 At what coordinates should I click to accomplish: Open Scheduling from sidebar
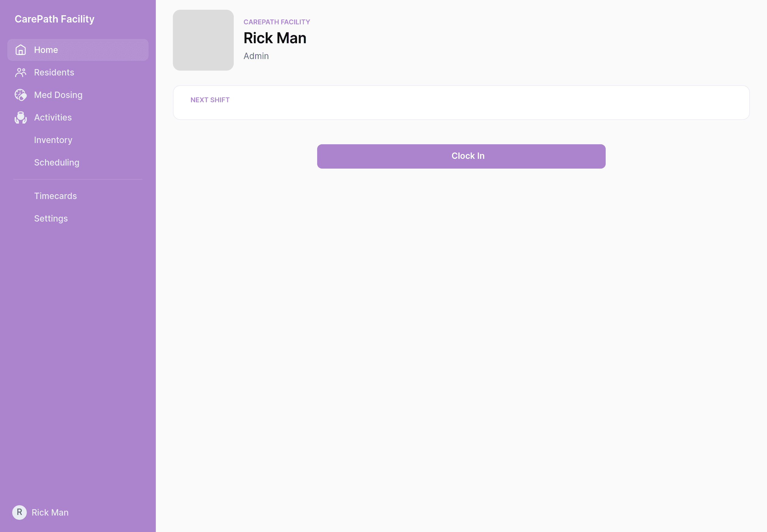[x=57, y=162]
